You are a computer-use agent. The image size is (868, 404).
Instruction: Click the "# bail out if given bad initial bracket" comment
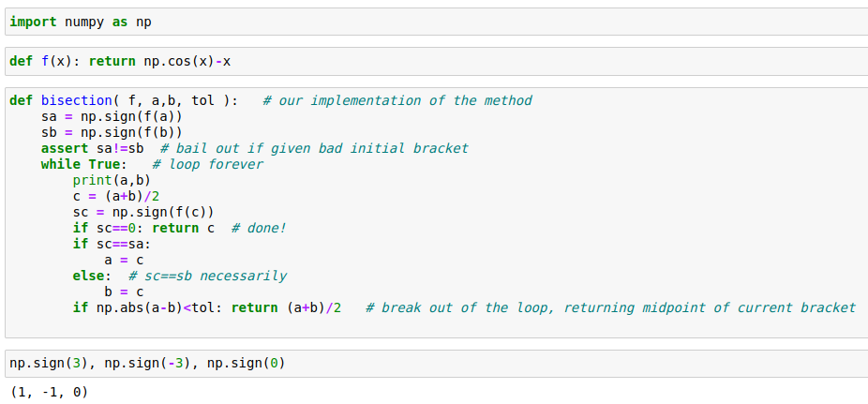pyautogui.click(x=314, y=148)
